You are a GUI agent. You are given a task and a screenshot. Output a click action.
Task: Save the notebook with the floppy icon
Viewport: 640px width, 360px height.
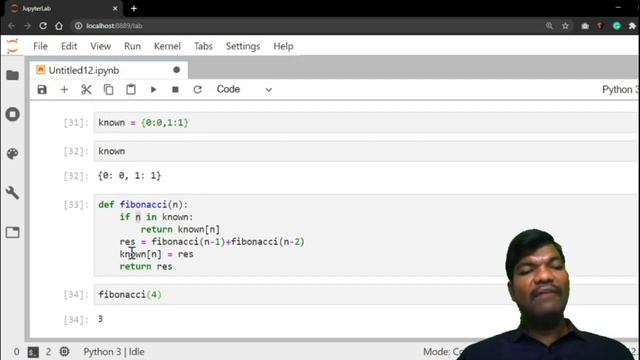(42, 89)
